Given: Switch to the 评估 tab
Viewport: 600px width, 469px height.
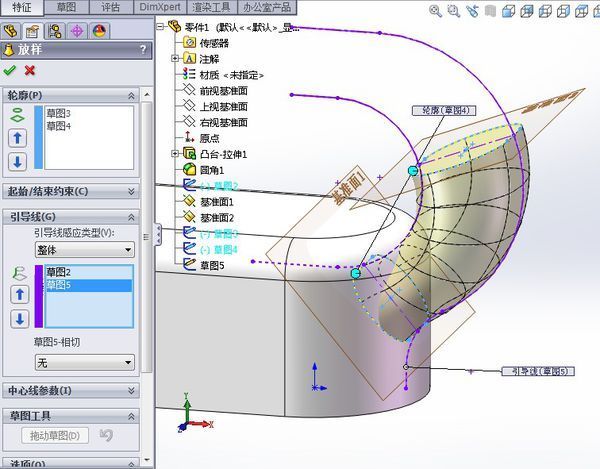Looking at the screenshot, I should click(111, 7).
